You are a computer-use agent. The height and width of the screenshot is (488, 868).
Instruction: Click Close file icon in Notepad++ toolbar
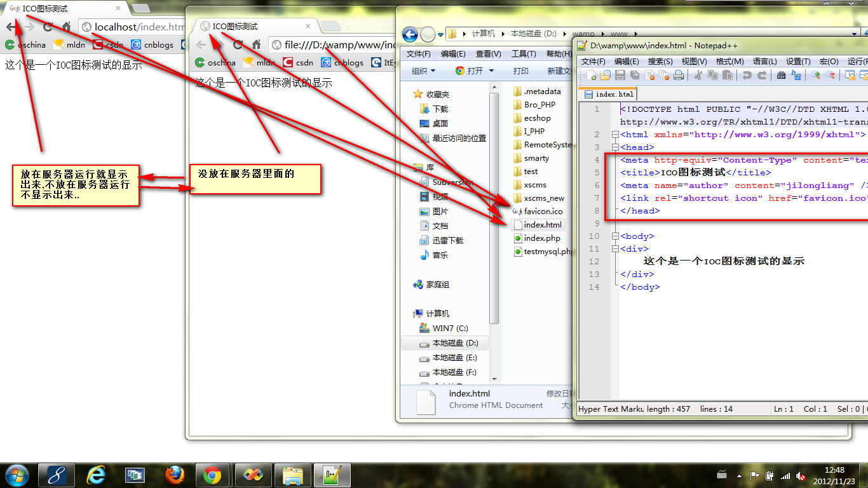click(x=649, y=75)
